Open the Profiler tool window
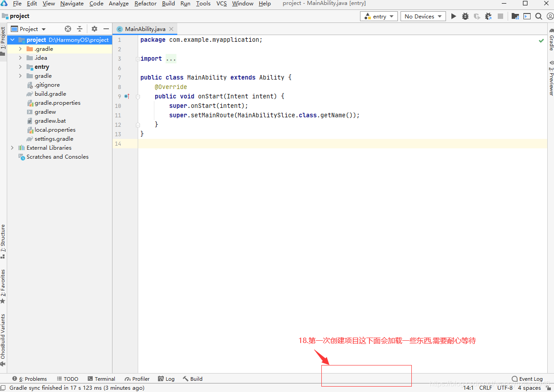 pos(137,379)
